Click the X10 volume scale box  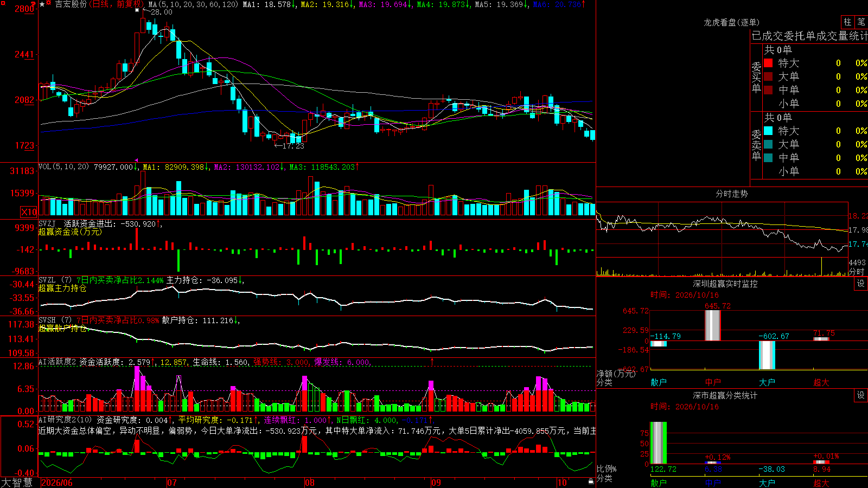(29, 212)
